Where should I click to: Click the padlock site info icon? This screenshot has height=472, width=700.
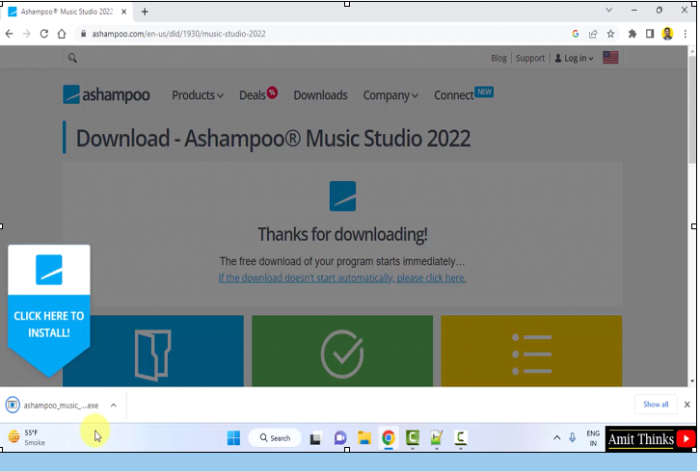click(x=83, y=34)
